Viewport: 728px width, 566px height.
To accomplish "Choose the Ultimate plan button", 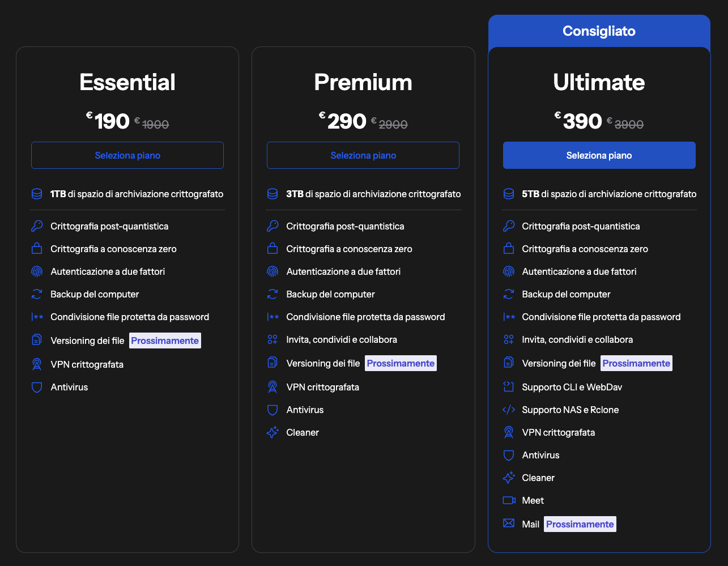I will pyautogui.click(x=599, y=155).
